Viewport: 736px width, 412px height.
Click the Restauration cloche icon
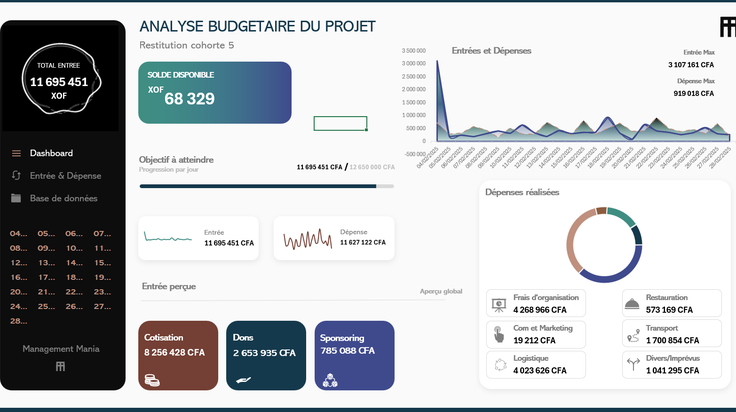(x=632, y=304)
